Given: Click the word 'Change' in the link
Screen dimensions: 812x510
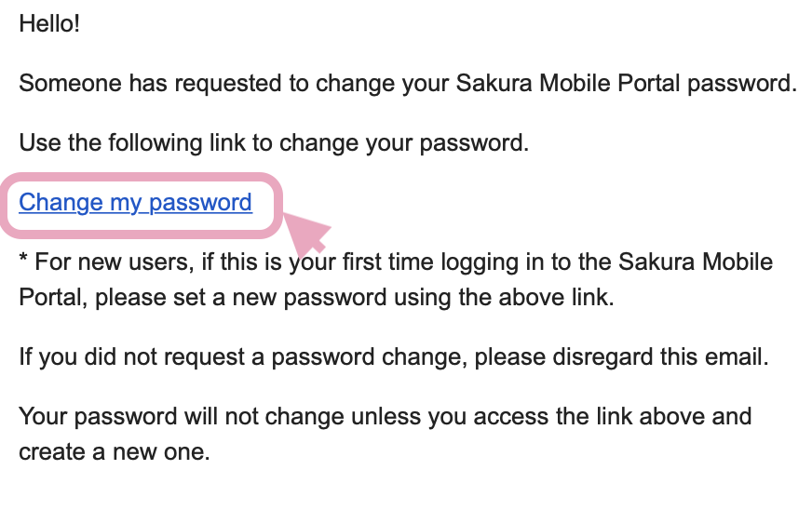Looking at the screenshot, I should (x=61, y=203).
